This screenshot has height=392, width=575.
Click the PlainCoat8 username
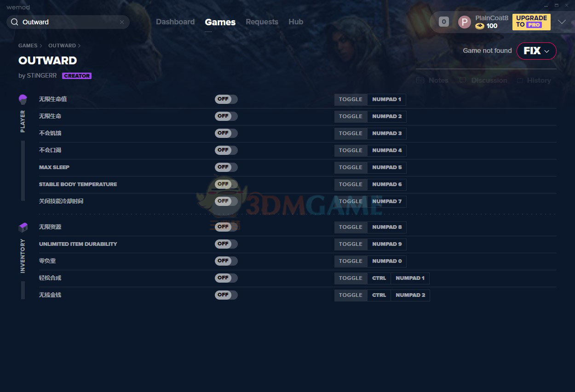(492, 18)
